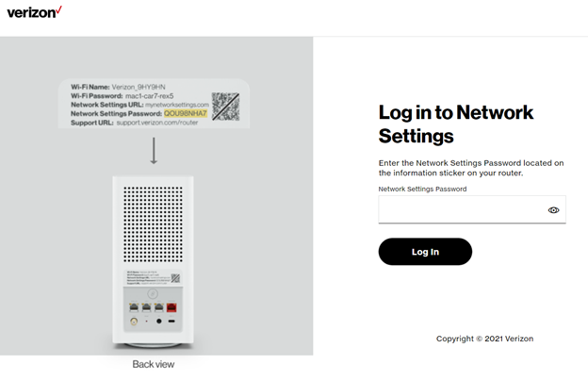Click the "Log in to Network Settings" heading
Viewport: 588px width, 381px height.
point(456,124)
